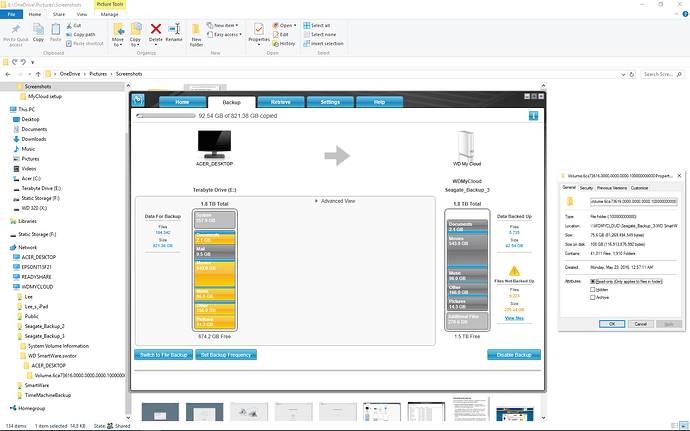690x431 pixels.
Task: Toggle the Read-only attribute checkbox
Action: coord(593,281)
